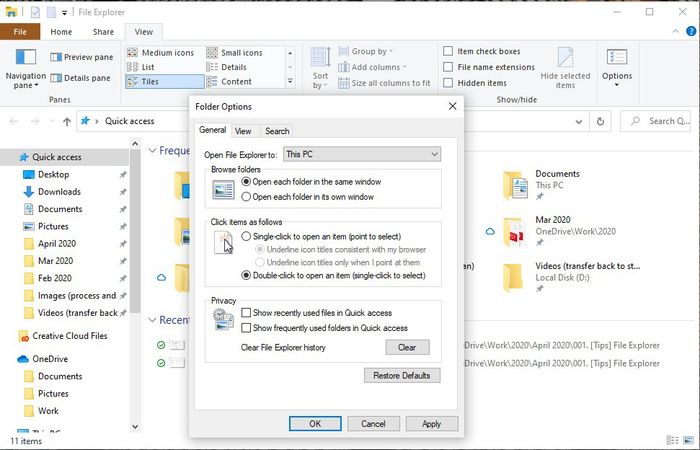
Task: Choose Open each folder in its own window
Action: point(247,197)
